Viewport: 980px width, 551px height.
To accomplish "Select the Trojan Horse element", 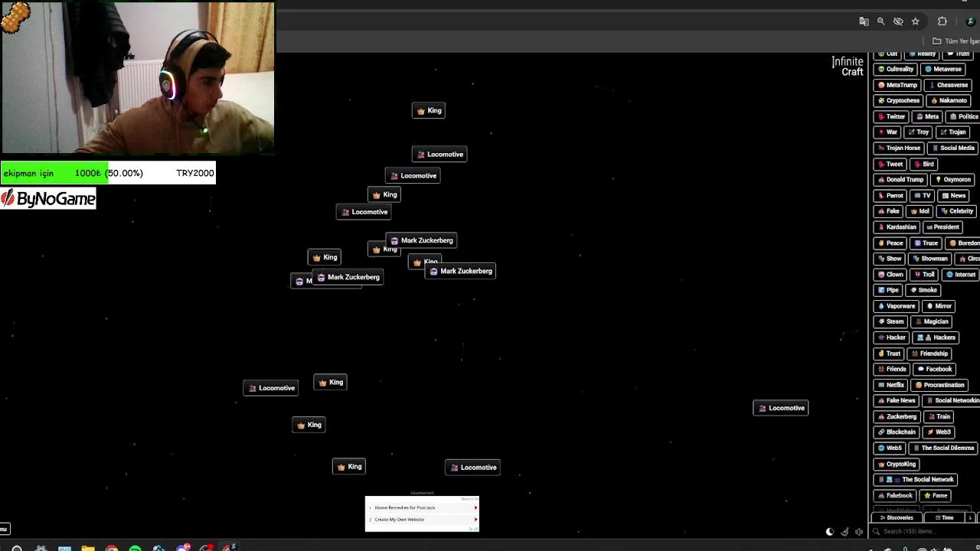I will tap(899, 148).
